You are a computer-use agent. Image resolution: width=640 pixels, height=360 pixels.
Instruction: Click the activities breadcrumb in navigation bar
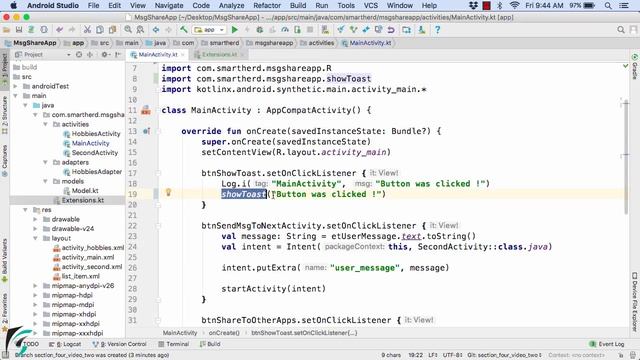point(317,43)
